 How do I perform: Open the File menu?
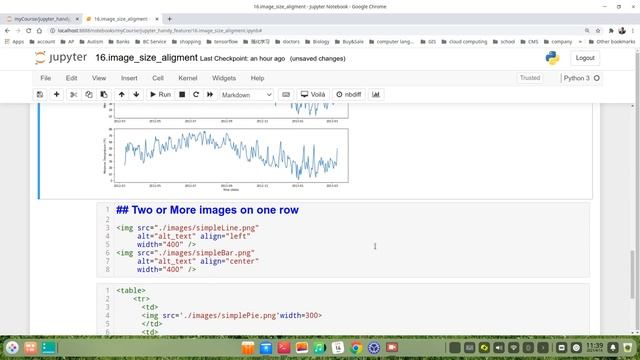click(46, 78)
